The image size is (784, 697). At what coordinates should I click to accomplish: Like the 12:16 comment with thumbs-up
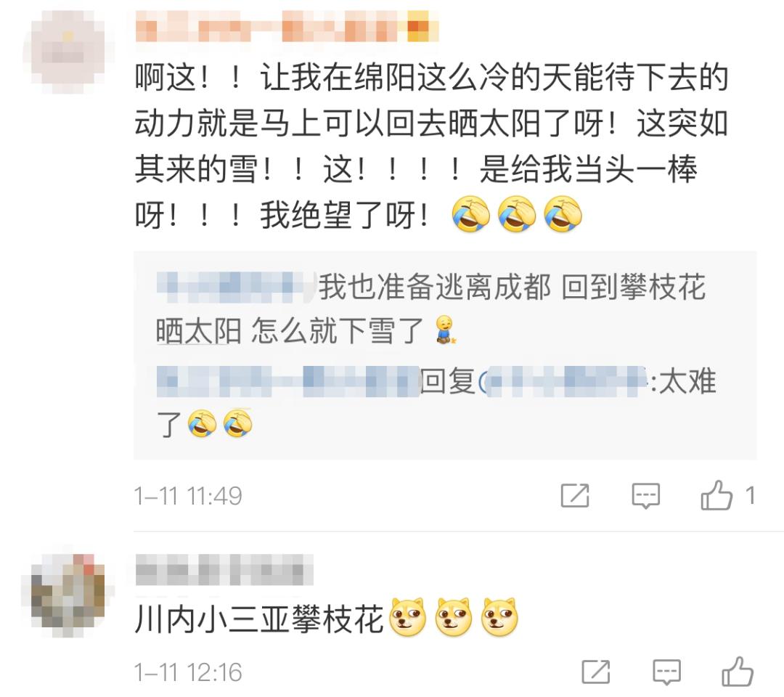(738, 671)
